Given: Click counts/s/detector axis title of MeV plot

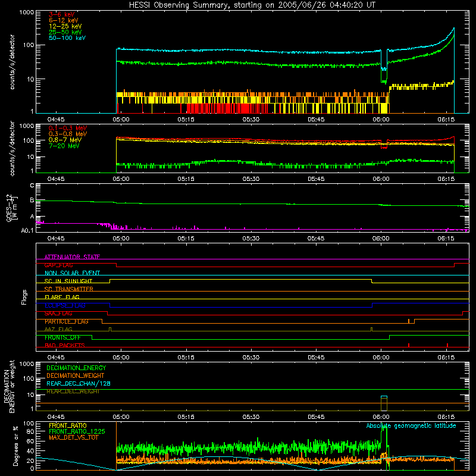Looking at the screenshot, I should pos(12,148).
